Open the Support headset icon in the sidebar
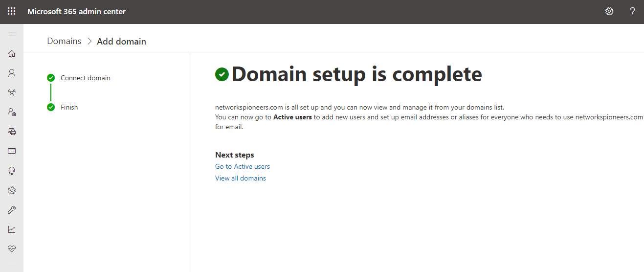Viewport: 644px width, 272px height. [x=12, y=171]
